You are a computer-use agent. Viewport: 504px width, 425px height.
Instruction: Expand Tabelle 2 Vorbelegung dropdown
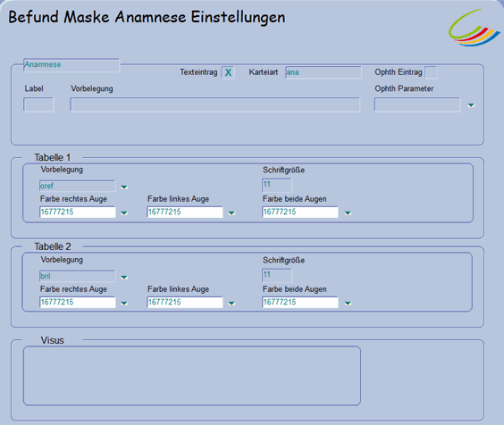click(x=124, y=277)
